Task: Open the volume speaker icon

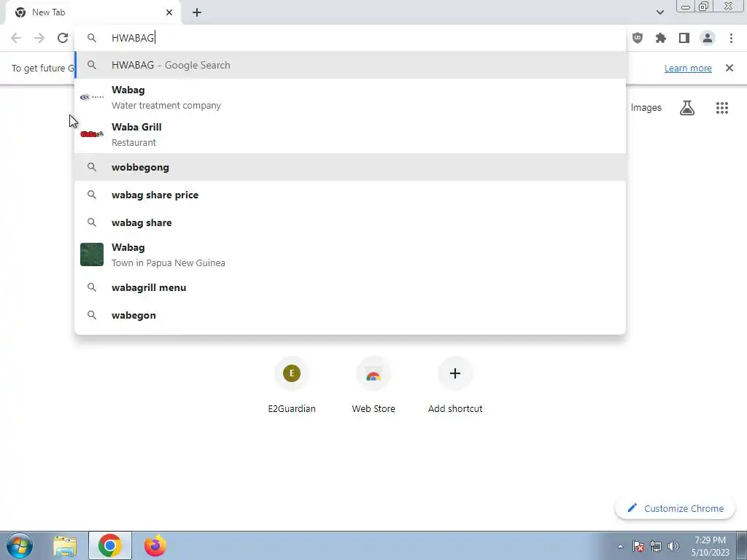Action: pos(673,546)
